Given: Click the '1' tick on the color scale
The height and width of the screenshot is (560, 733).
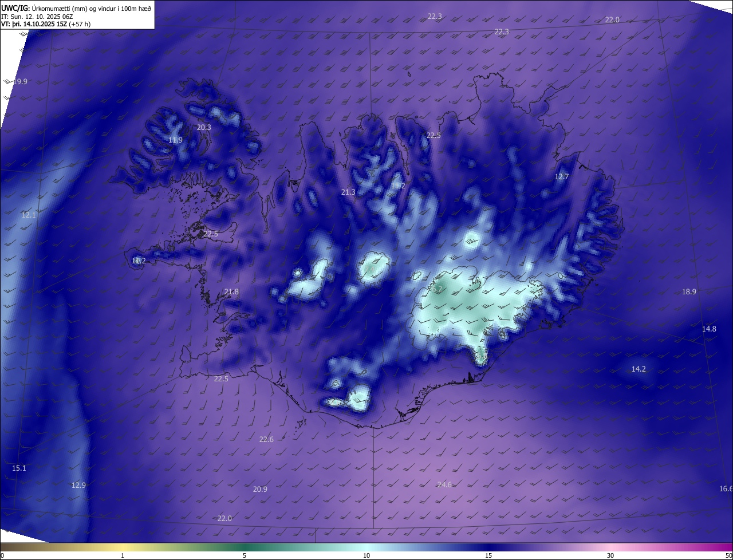Looking at the screenshot, I should tap(123, 555).
